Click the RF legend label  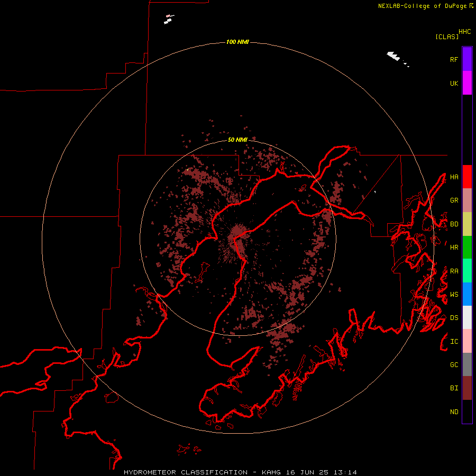click(x=454, y=59)
